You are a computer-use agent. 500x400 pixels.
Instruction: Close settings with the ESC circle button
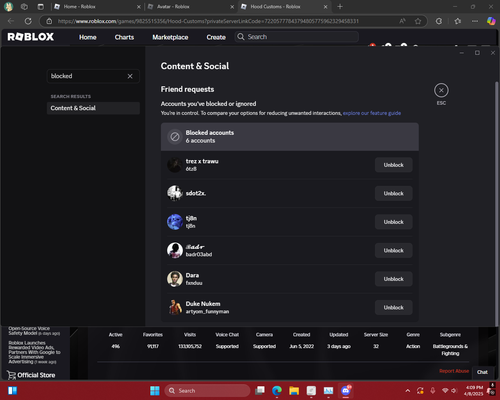(x=441, y=90)
